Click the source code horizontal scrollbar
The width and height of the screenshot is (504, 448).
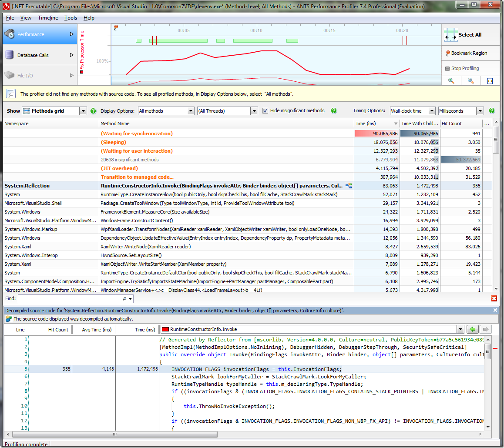click(114, 434)
